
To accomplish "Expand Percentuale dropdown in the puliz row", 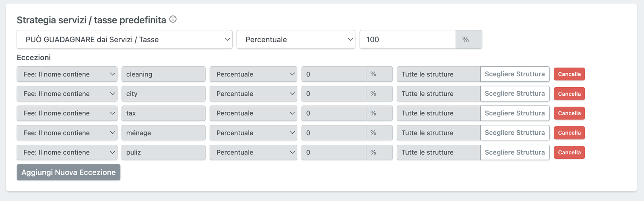I will (x=253, y=152).
